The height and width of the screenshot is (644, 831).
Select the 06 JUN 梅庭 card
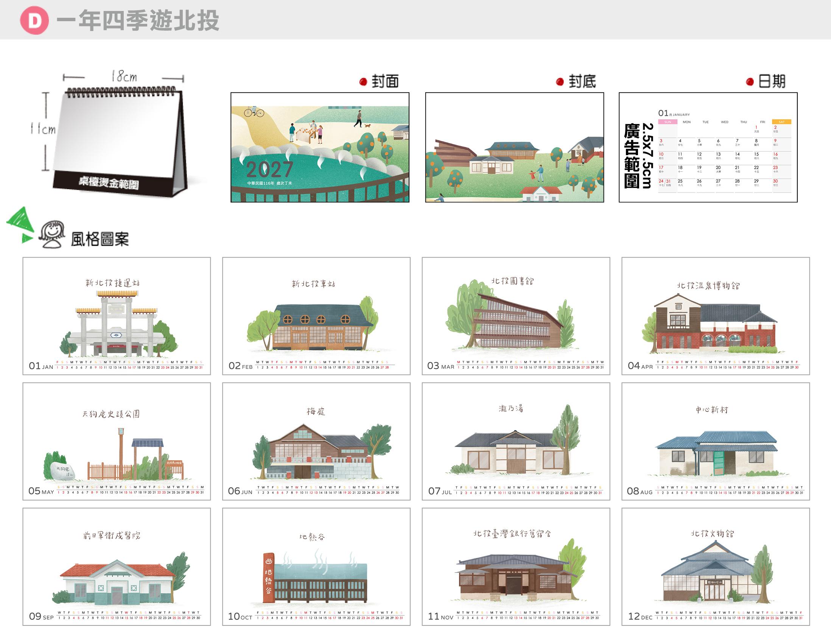[x=316, y=441]
